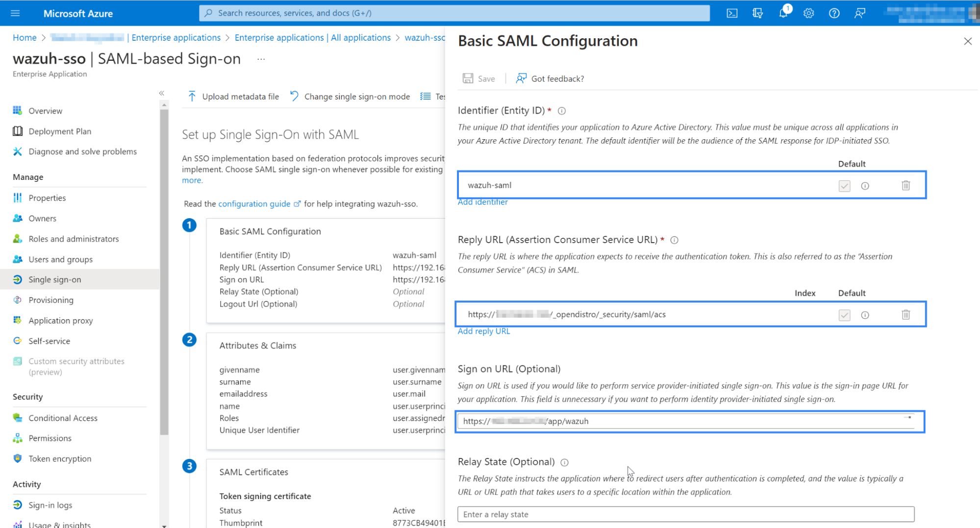Open the portal hamburger menu
The image size is (980, 528).
(15, 13)
